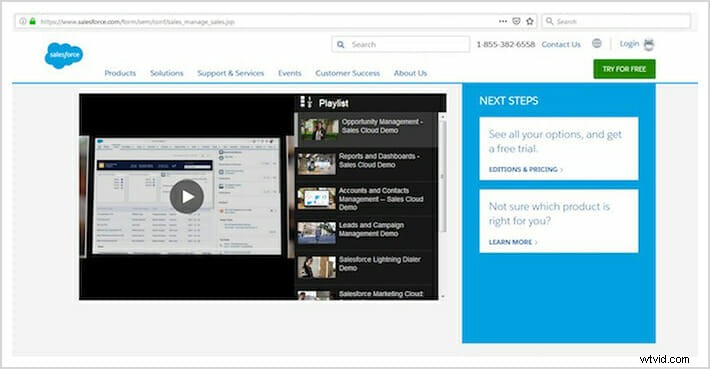This screenshot has height=369, width=710.
Task: Open the About Us menu
Action: pyautogui.click(x=410, y=73)
